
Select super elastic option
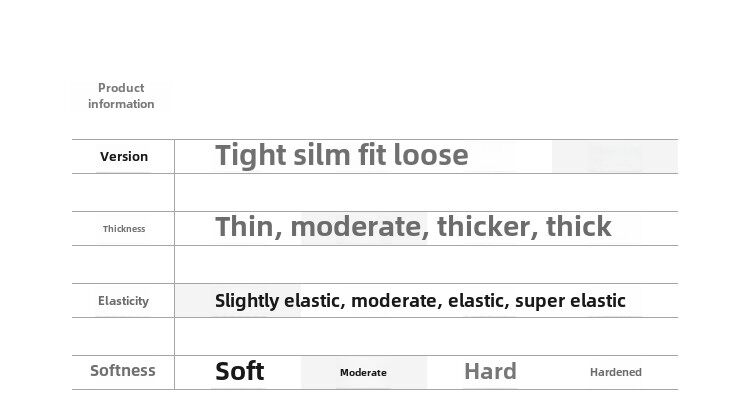570,301
